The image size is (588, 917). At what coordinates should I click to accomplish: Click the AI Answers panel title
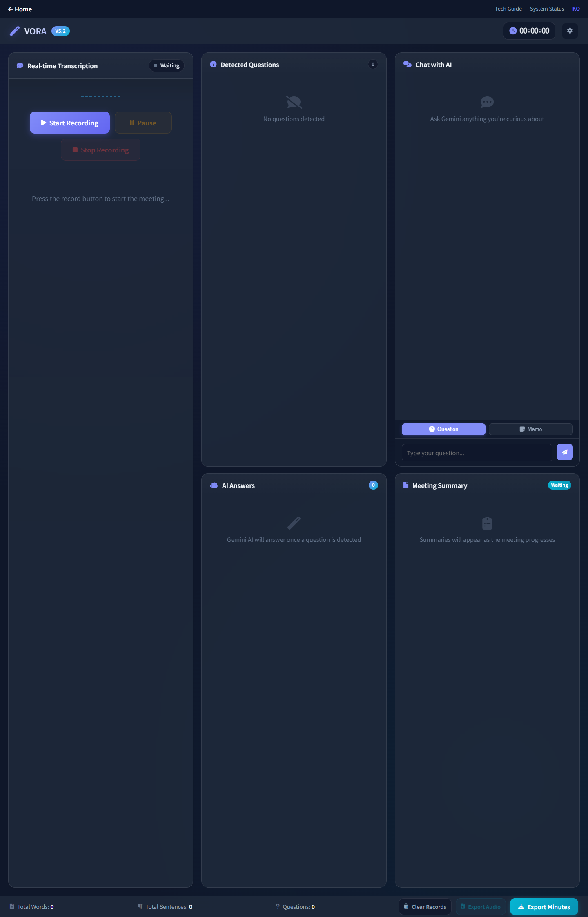pyautogui.click(x=238, y=485)
